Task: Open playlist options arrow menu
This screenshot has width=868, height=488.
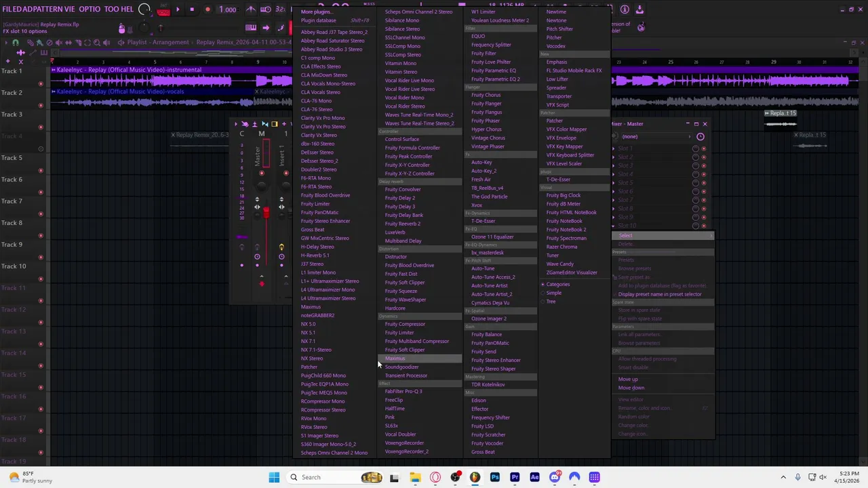Action: pos(7,42)
